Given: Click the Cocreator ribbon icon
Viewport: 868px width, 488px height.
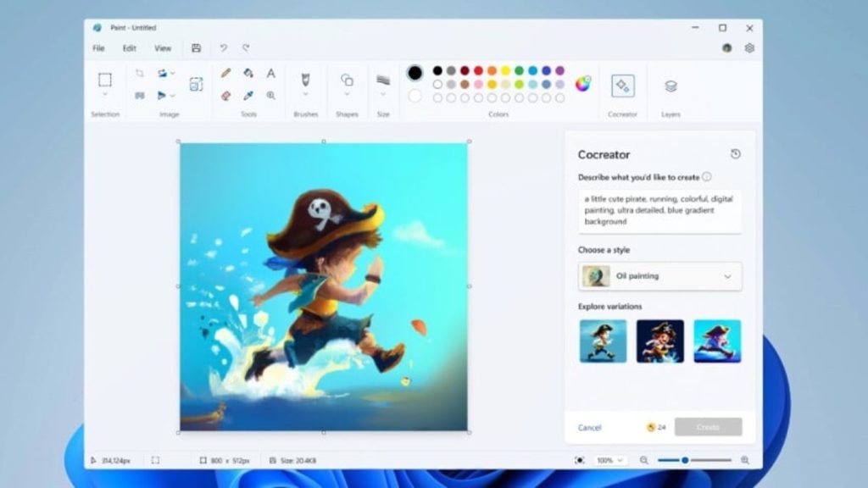Looking at the screenshot, I should pos(623,85).
